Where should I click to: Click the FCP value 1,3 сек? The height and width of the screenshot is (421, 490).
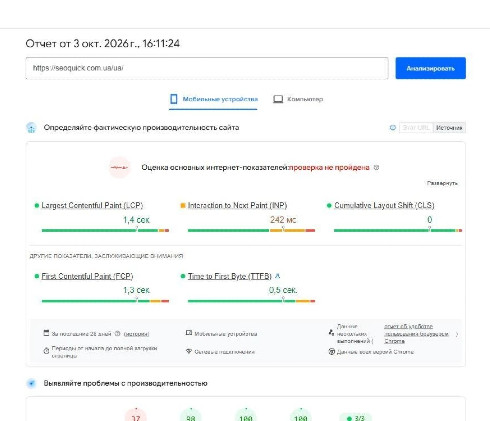[136, 290]
